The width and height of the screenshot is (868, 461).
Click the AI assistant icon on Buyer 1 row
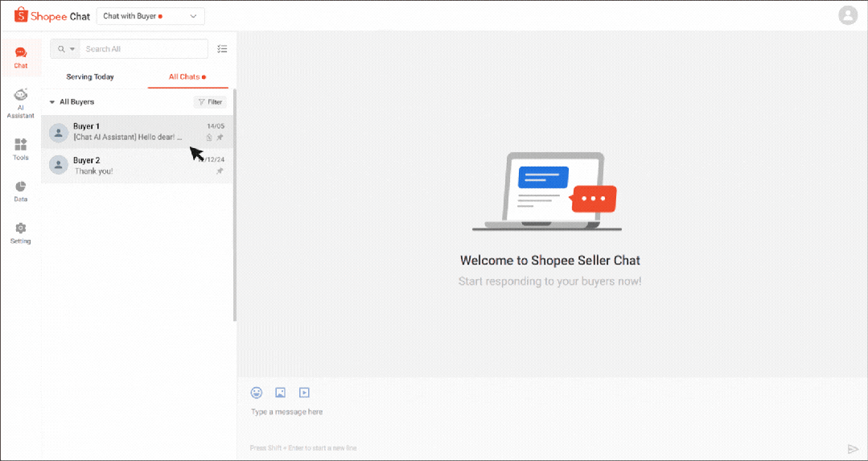209,138
